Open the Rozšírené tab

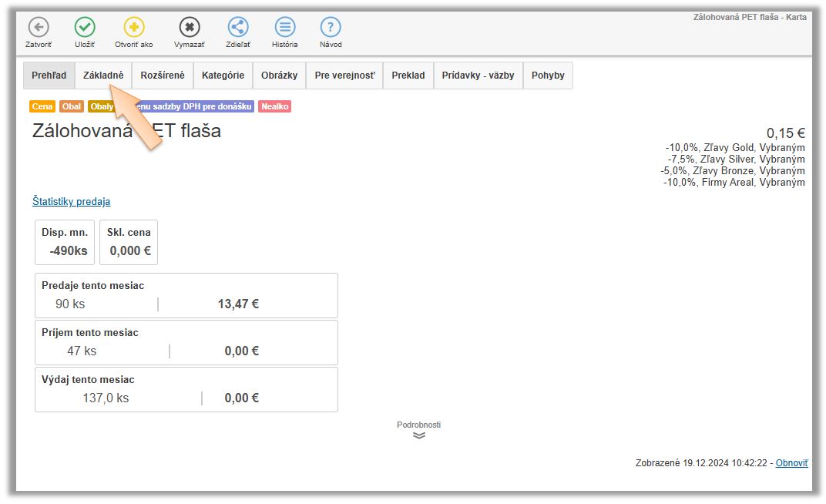(163, 76)
